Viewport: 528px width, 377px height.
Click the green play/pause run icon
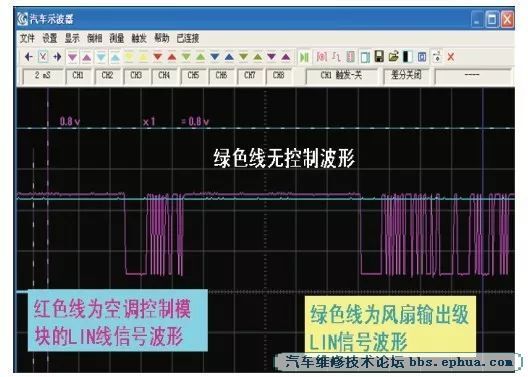pos(304,57)
